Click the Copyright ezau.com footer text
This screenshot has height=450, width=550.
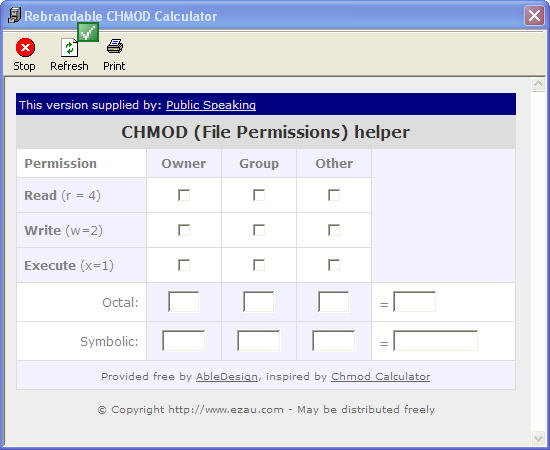pos(266,410)
